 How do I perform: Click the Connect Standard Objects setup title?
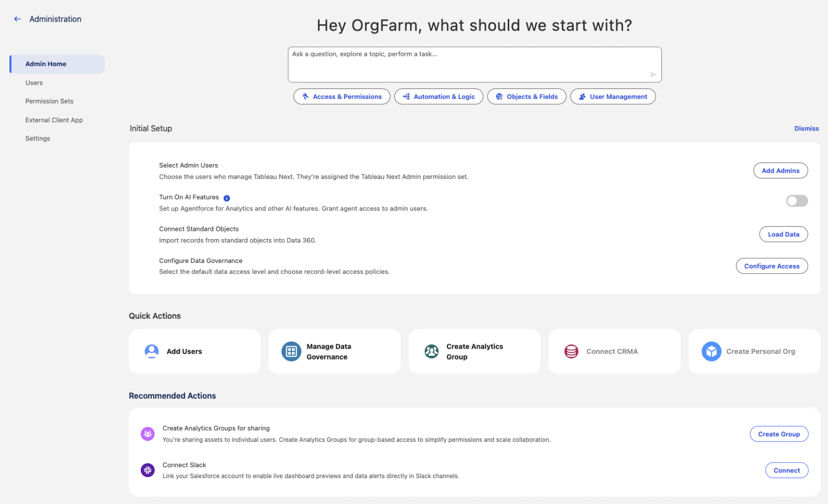(x=199, y=229)
